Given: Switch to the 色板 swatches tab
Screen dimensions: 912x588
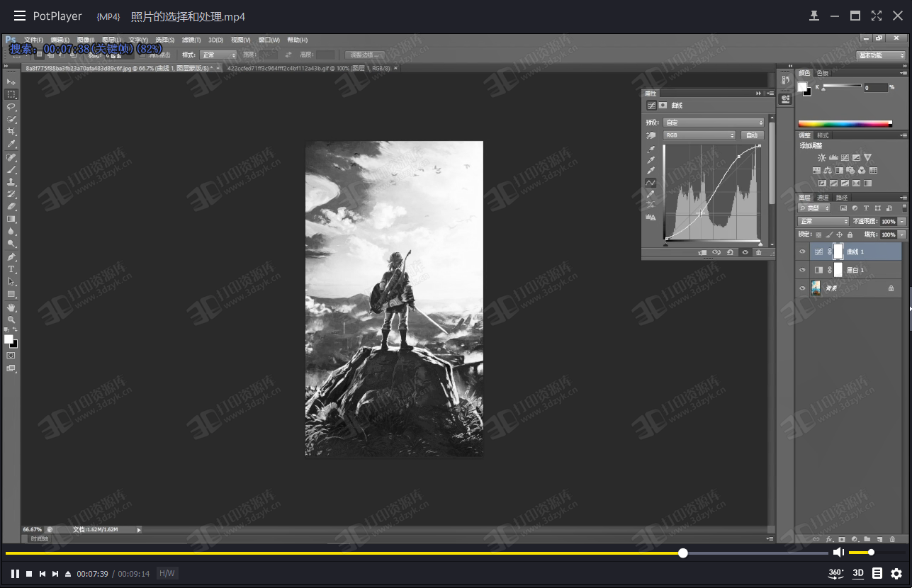Looking at the screenshot, I should coord(822,73).
